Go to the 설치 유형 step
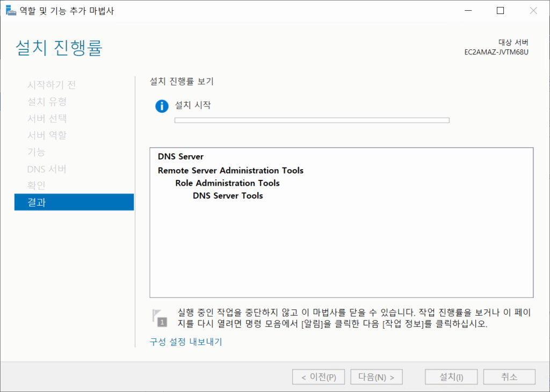This screenshot has height=392, width=550. (x=47, y=101)
